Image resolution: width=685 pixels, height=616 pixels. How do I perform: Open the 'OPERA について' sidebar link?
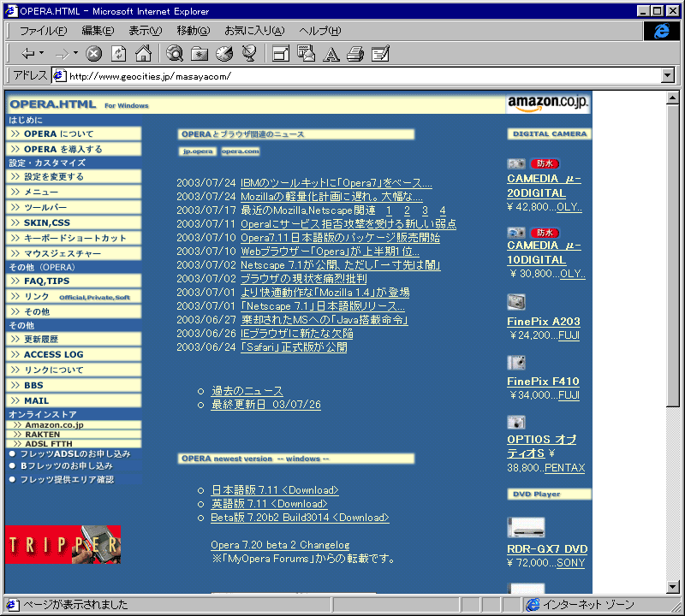(74, 133)
